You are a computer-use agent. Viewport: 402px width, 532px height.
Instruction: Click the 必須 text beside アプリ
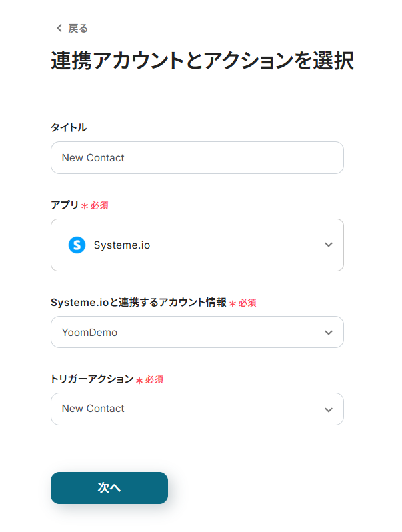[99, 206]
